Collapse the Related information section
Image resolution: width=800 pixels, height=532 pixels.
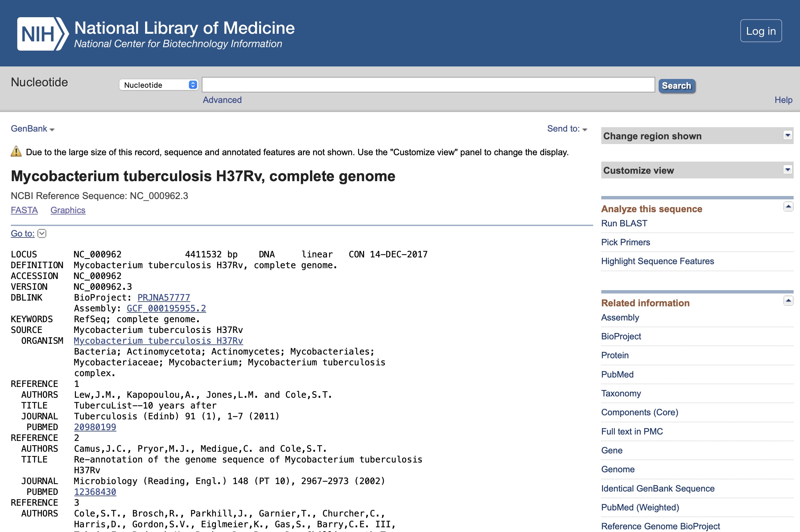tap(788, 301)
